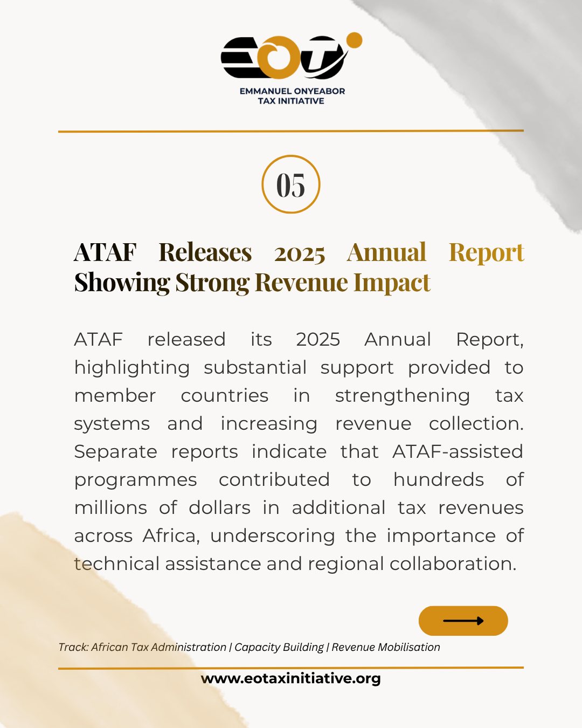Image resolution: width=582 pixels, height=728 pixels.
Task: Click the 'Track: African Tax Administration' text
Action: (x=142, y=647)
